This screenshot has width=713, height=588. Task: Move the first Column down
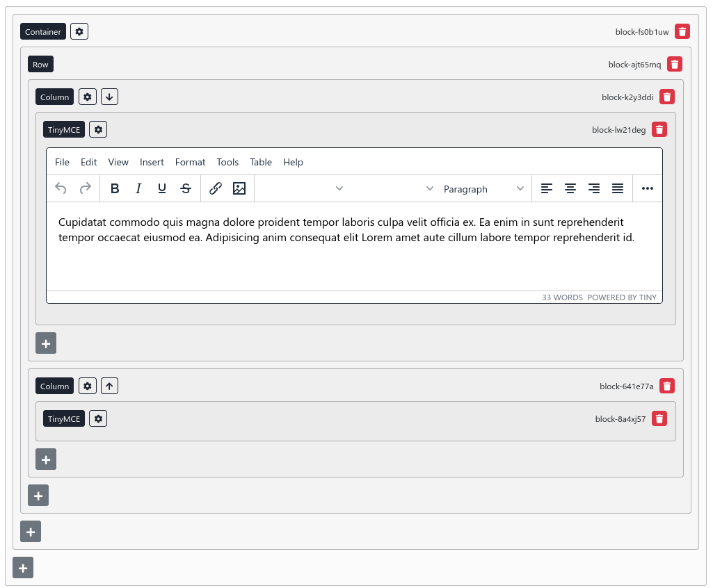pos(109,97)
